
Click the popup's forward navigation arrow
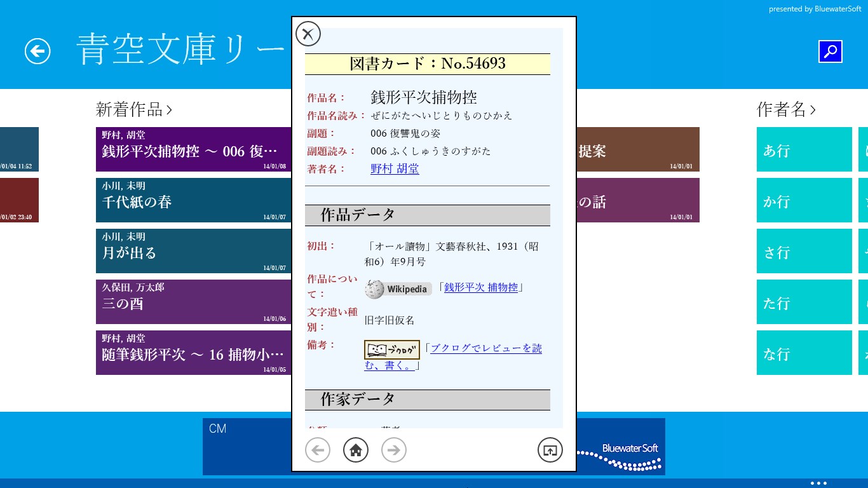click(x=394, y=450)
